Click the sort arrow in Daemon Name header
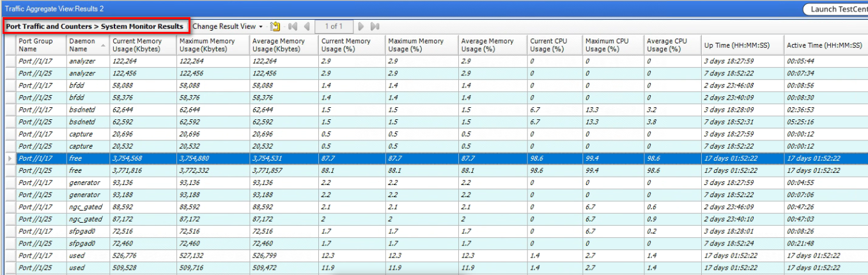The image size is (868, 275). 102,45
